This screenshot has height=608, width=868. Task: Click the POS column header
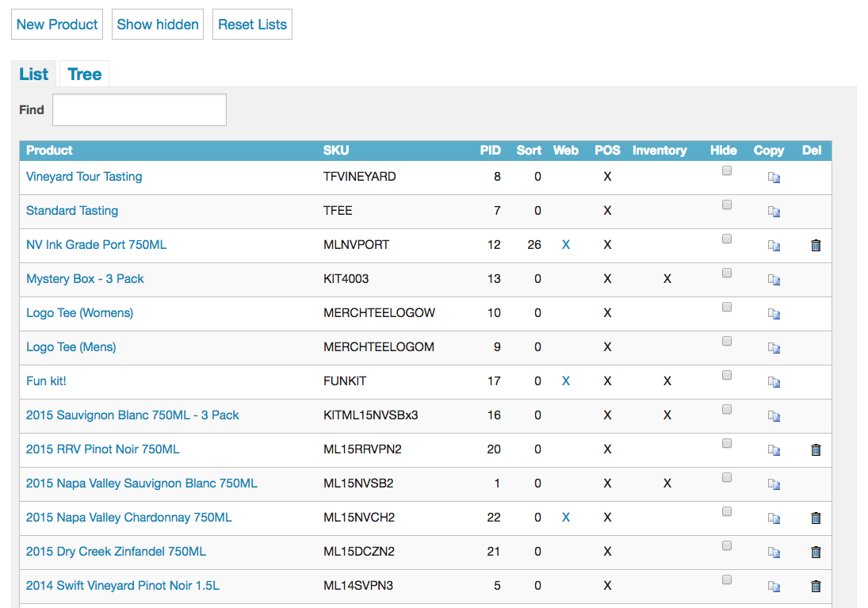pyautogui.click(x=607, y=151)
